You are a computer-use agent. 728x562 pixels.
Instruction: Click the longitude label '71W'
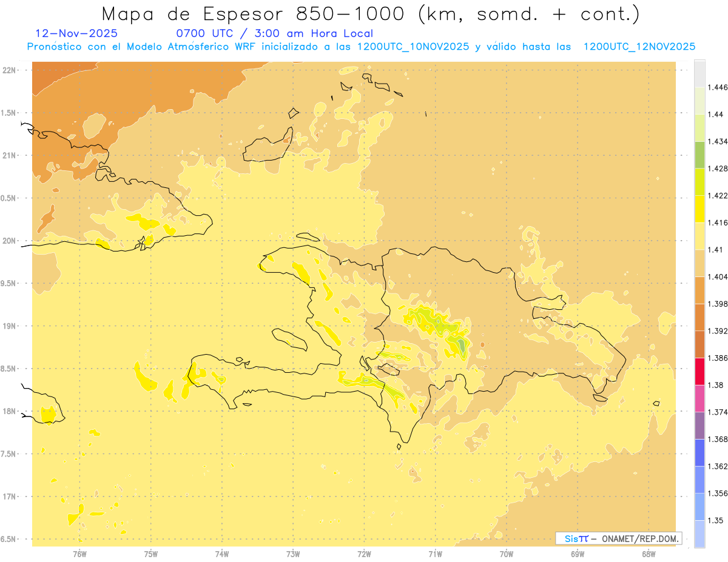click(435, 554)
